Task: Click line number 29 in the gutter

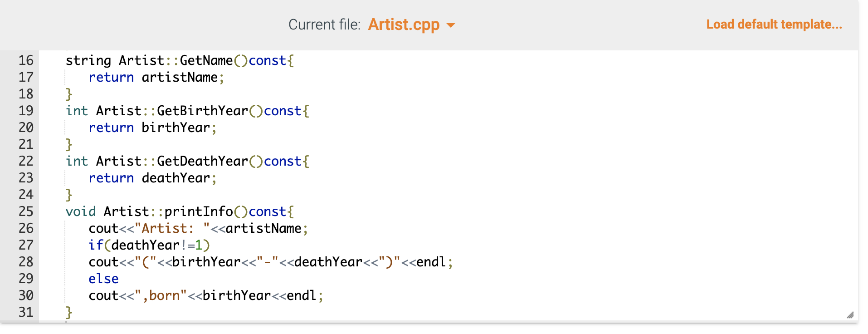Action: (26, 279)
